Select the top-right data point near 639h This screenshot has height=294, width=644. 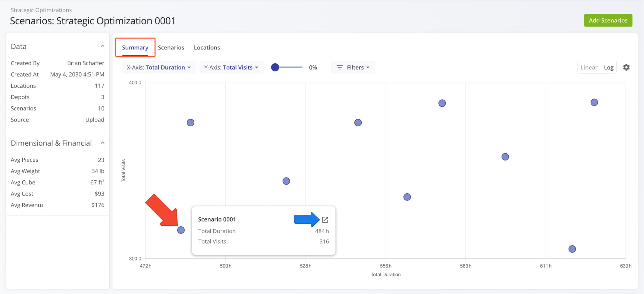coord(594,102)
